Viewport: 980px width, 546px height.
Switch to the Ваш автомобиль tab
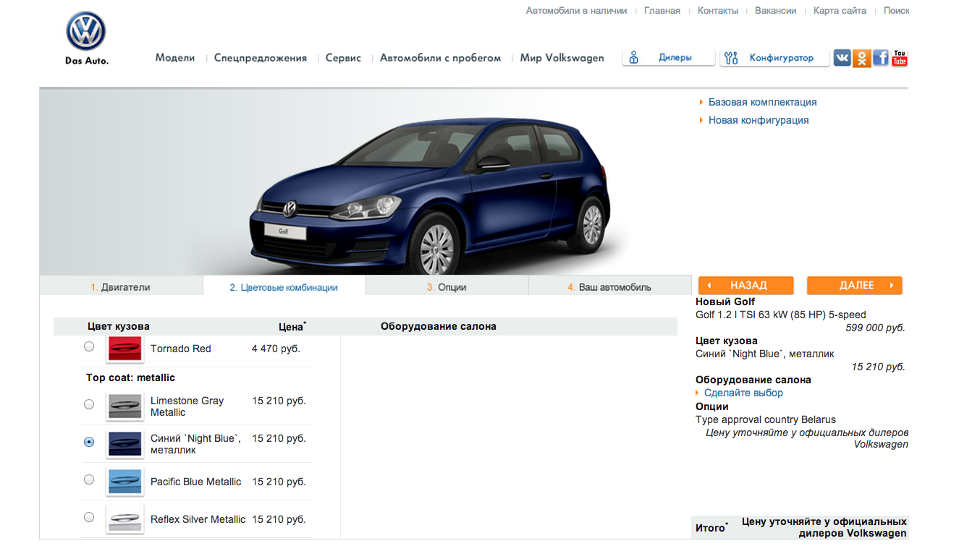coord(609,286)
